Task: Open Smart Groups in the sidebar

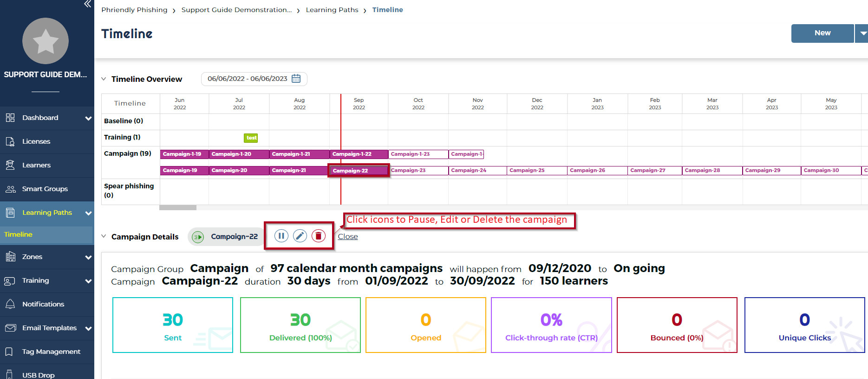Action: [45, 189]
